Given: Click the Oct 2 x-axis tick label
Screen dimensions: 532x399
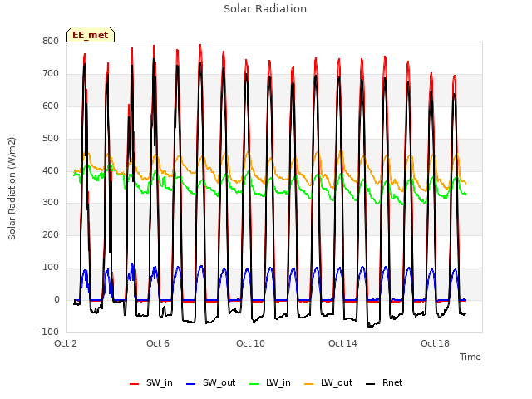Looking at the screenshot, I should point(66,343).
